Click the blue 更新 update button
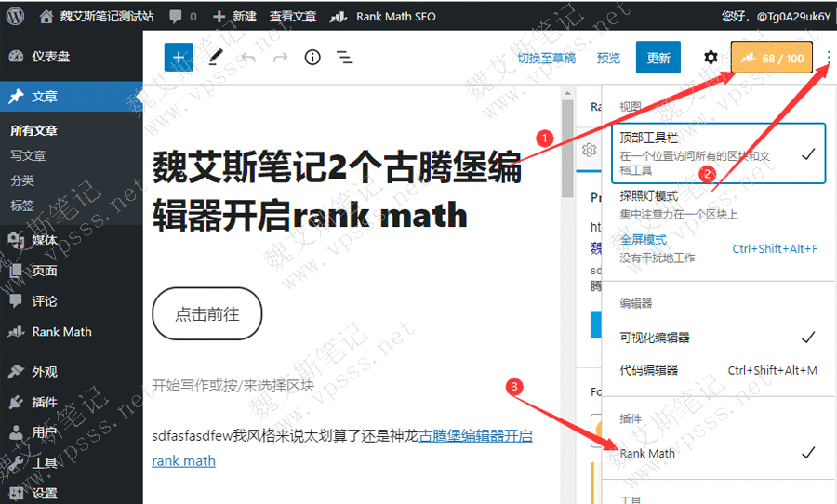Viewport: 837px width, 504px height. 658,57
